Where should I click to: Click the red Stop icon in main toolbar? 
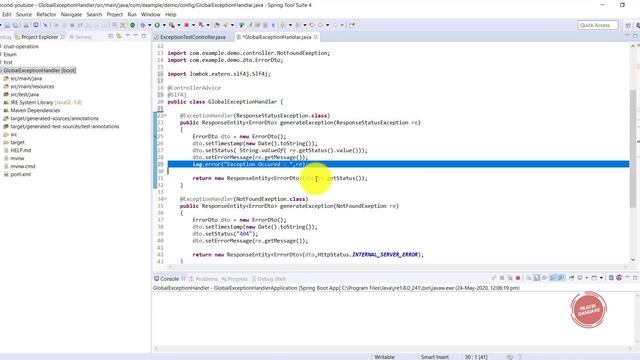pyautogui.click(x=187, y=25)
